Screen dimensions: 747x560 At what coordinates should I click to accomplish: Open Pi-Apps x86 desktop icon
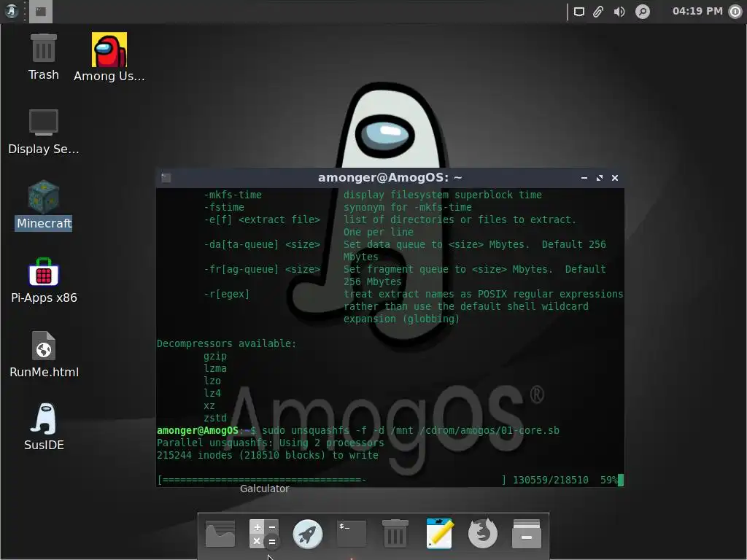pos(43,281)
